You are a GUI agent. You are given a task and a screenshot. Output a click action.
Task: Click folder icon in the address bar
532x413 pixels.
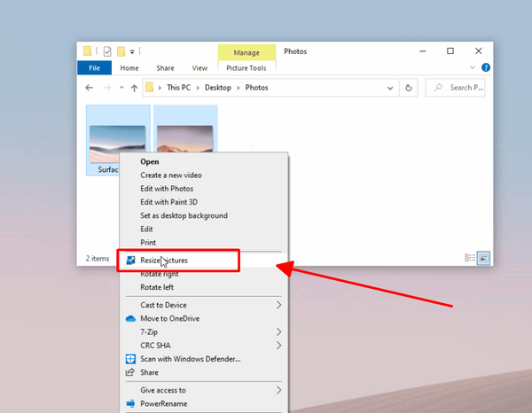click(x=149, y=88)
